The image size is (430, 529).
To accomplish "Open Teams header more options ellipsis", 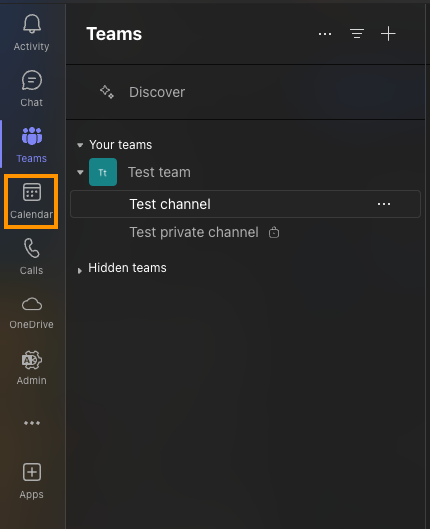I will pos(325,34).
